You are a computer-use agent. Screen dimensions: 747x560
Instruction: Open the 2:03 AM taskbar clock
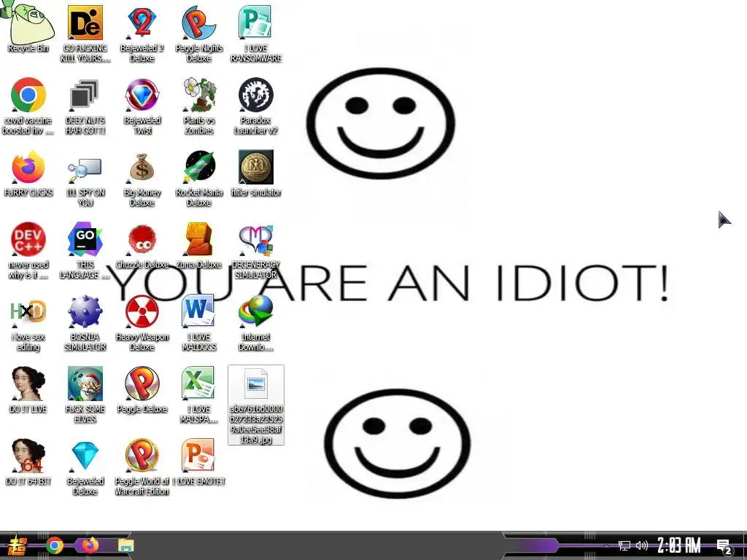(x=679, y=545)
